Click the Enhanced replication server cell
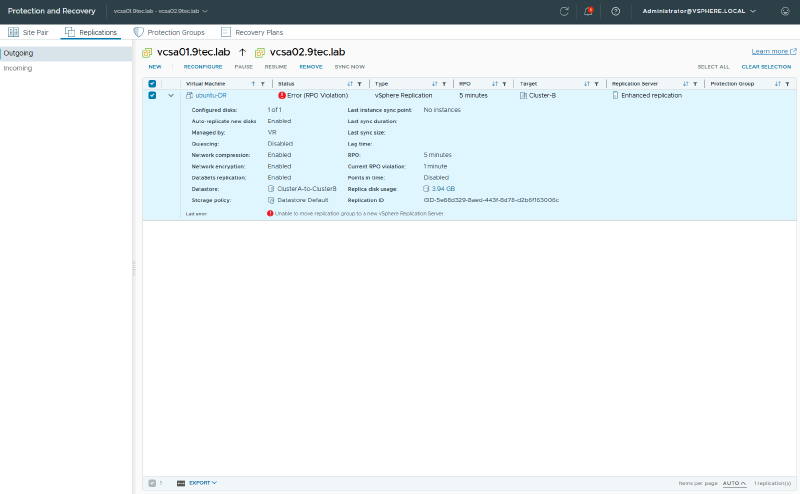800x494 pixels. pyautogui.click(x=651, y=95)
